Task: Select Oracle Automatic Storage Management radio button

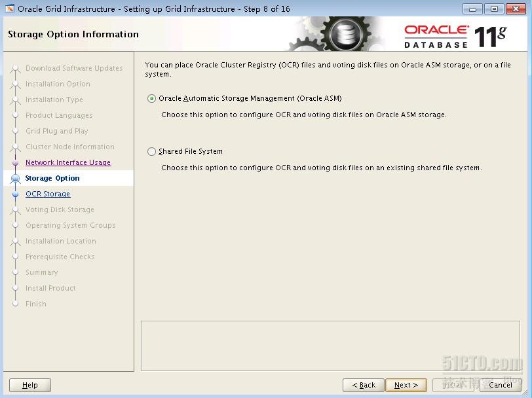Action: pos(151,99)
